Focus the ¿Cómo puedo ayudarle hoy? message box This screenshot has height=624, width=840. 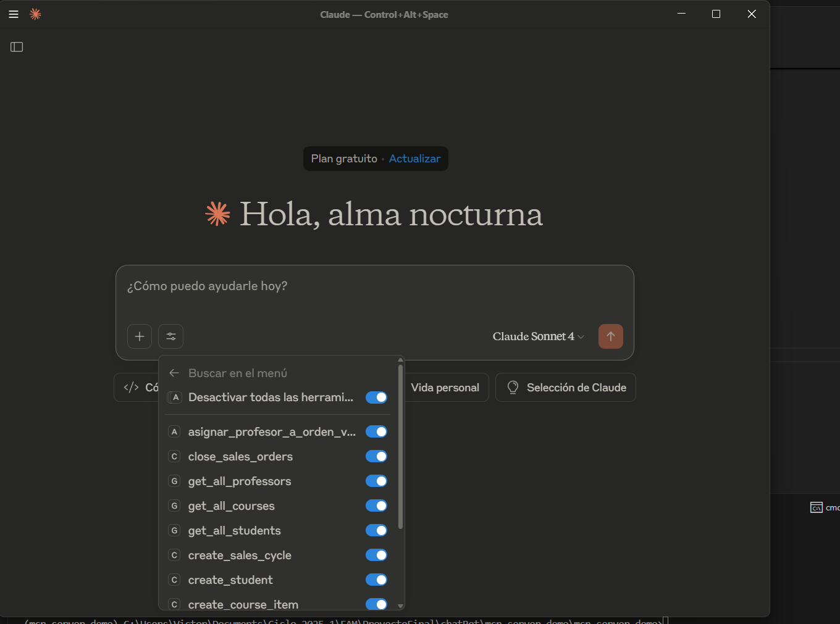375,286
